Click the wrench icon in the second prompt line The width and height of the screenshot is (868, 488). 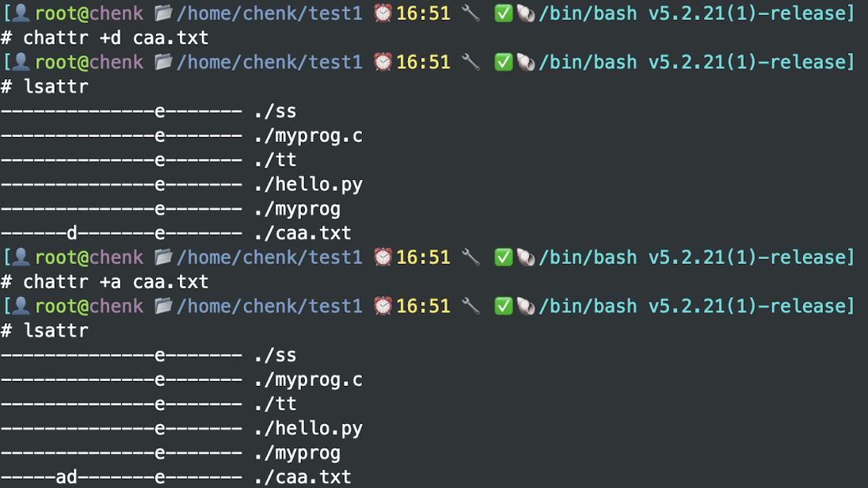tap(470, 62)
